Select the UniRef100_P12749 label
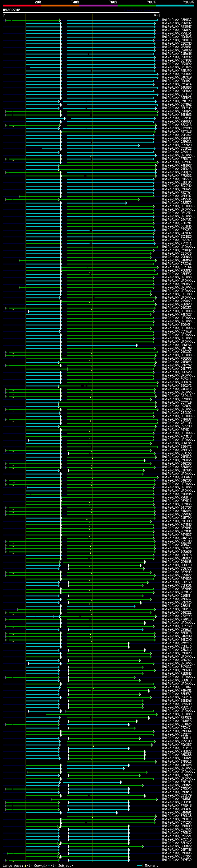 [177, 240]
